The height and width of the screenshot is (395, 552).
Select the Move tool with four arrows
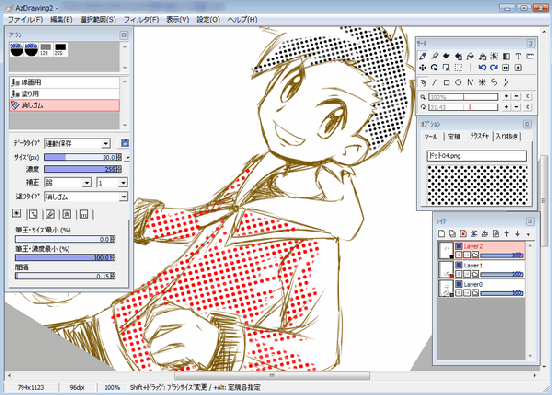pos(423,67)
